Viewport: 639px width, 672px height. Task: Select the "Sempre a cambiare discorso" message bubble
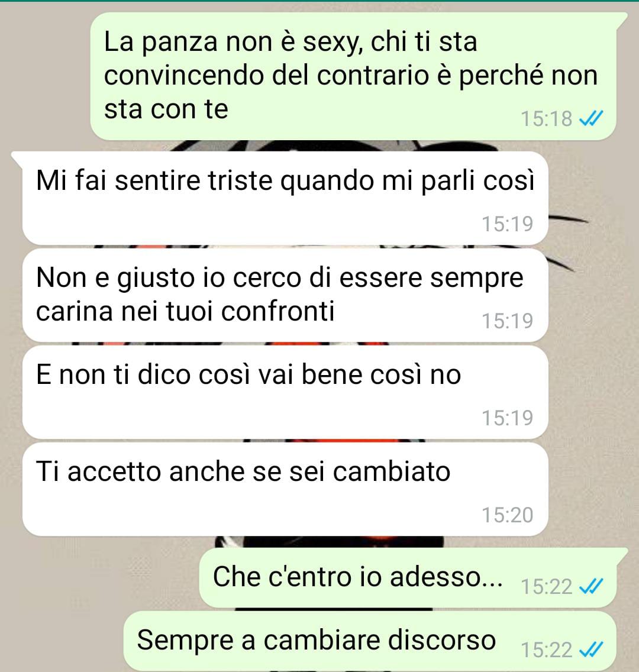(370, 641)
